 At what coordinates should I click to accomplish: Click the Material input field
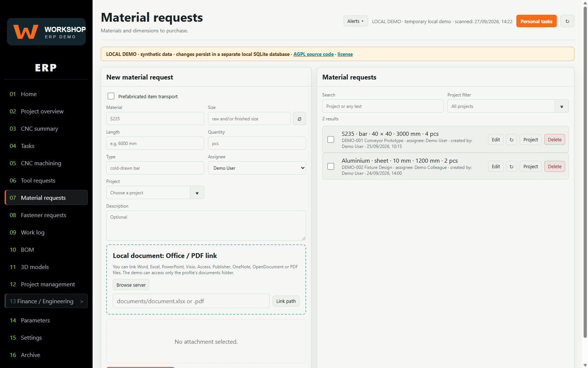[155, 118]
